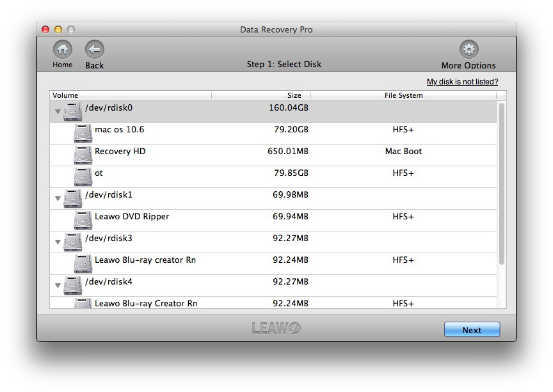The image size is (553, 392).
Task: Click the drive icon next to Leawo DVD Ripper
Action: pyautogui.click(x=83, y=220)
